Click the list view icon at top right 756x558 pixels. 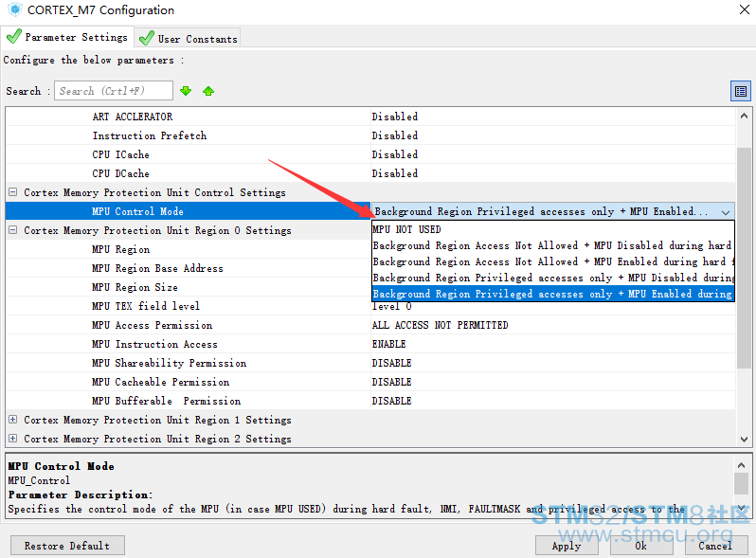(740, 91)
